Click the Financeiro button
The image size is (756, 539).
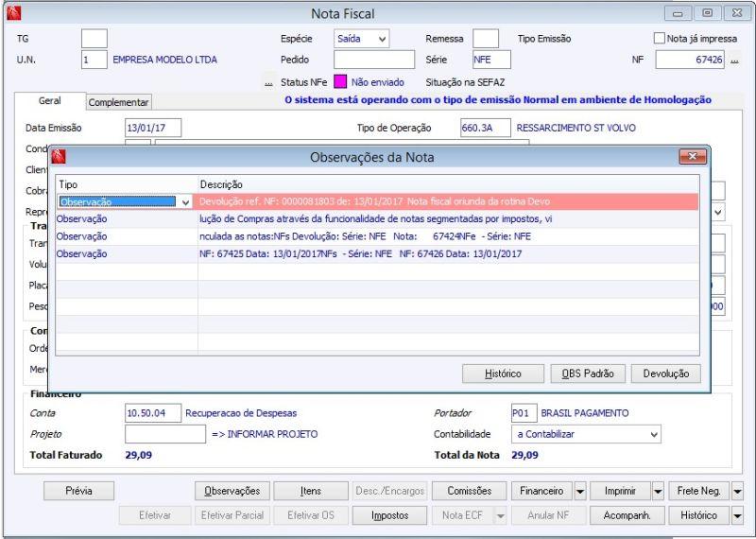[x=541, y=491]
